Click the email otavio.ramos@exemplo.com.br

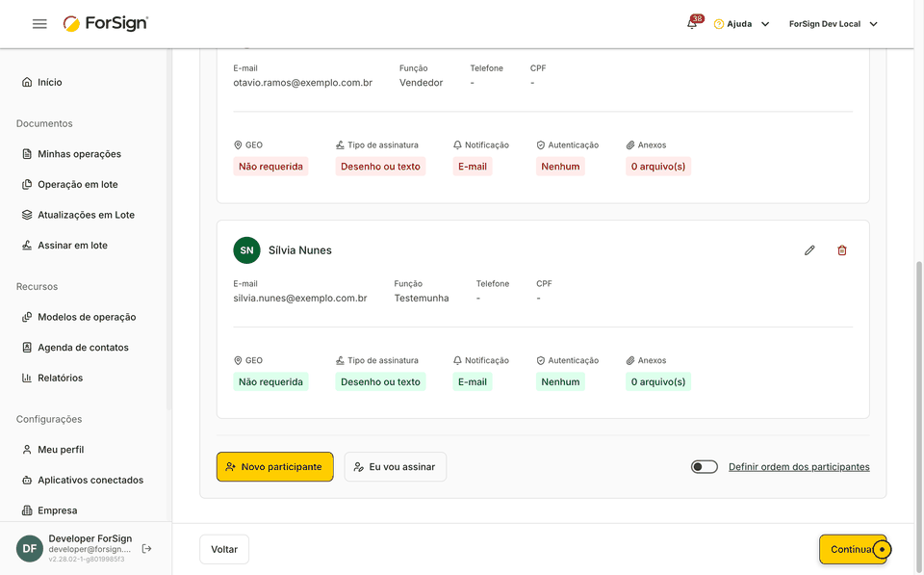point(303,83)
